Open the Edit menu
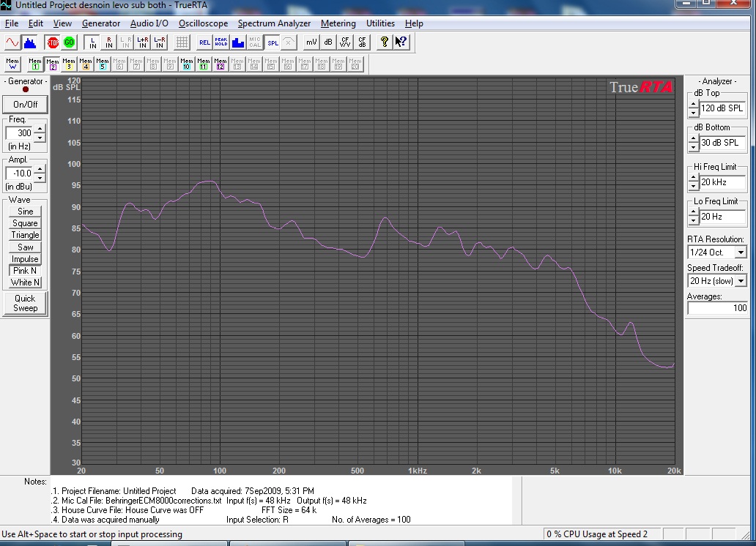 [x=36, y=23]
